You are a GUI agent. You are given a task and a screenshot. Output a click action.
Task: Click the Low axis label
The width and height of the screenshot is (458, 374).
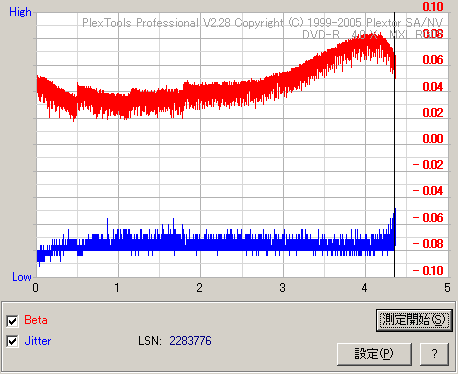pyautogui.click(x=22, y=277)
